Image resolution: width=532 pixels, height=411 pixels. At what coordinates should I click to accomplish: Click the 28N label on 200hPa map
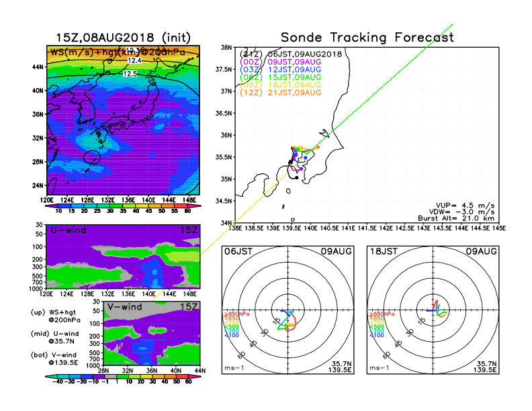pos(38,161)
